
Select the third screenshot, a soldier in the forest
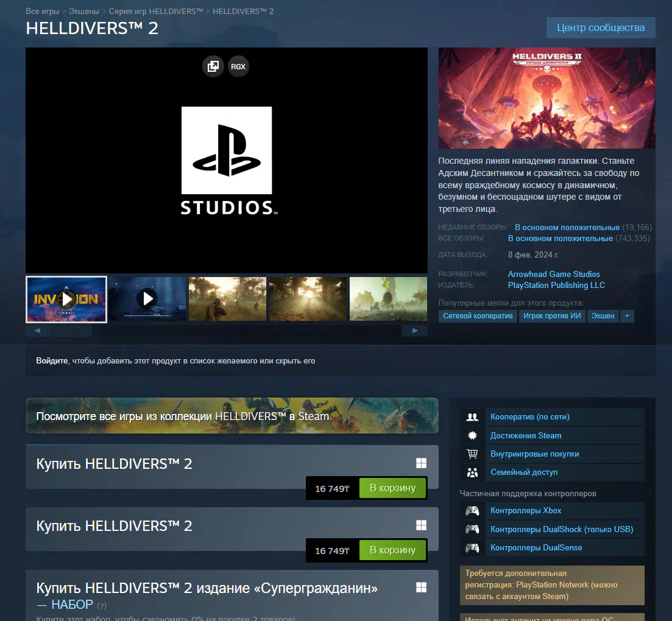[x=228, y=298]
